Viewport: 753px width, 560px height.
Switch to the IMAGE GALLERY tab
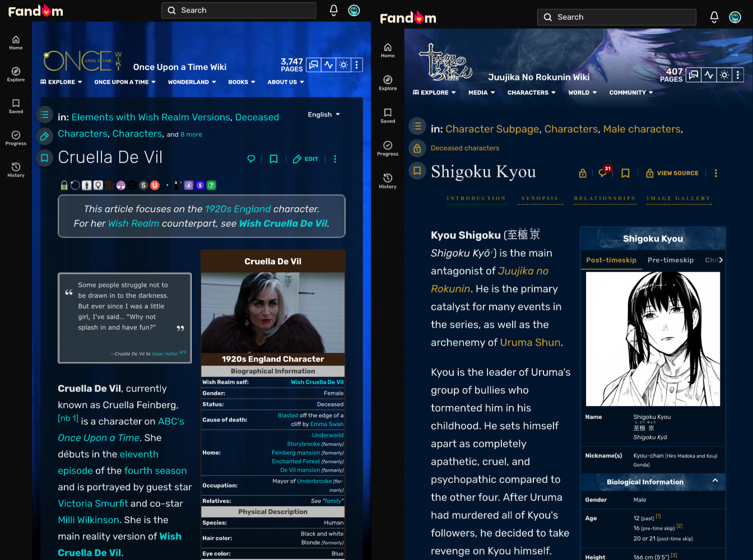[x=678, y=199]
